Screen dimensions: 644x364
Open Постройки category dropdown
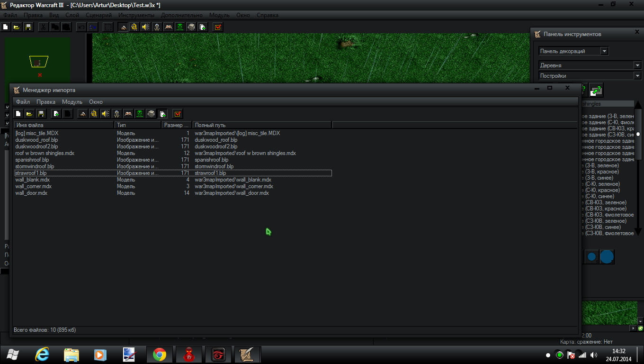590,75
